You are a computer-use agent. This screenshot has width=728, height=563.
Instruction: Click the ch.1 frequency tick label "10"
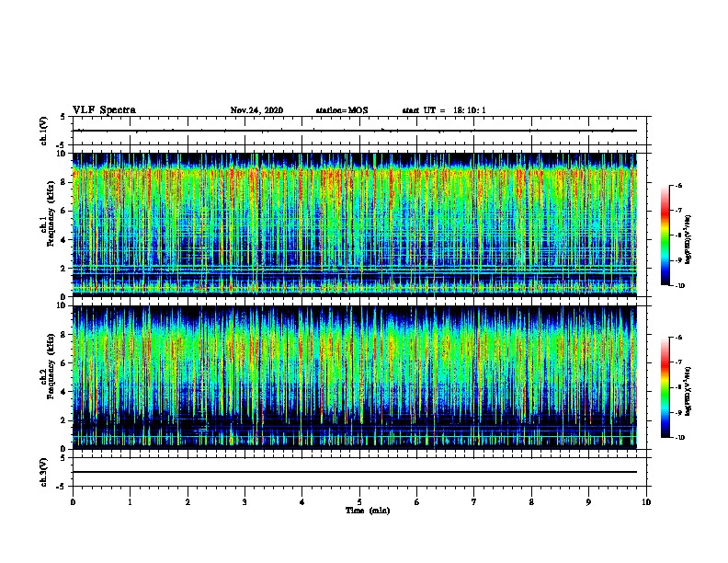pyautogui.click(x=63, y=154)
